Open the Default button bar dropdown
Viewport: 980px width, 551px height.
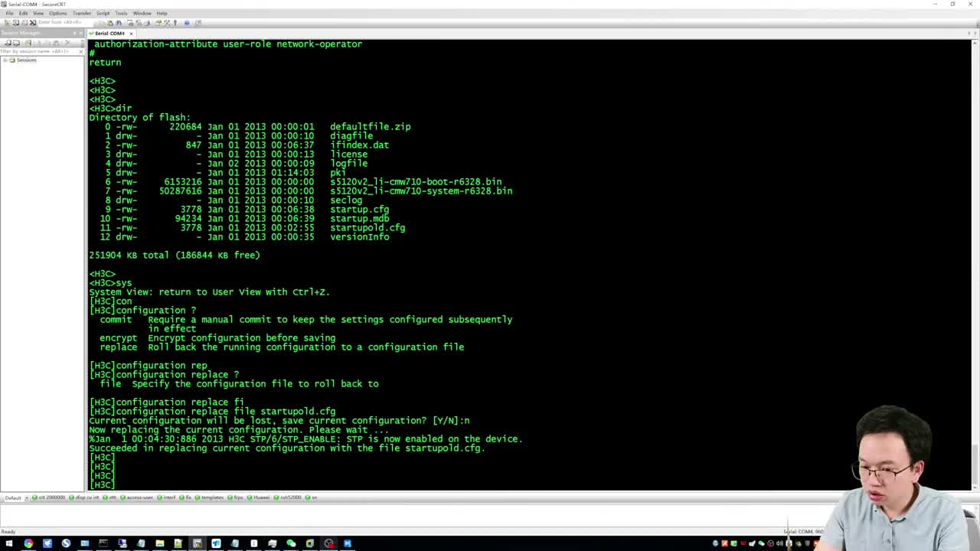(x=26, y=497)
